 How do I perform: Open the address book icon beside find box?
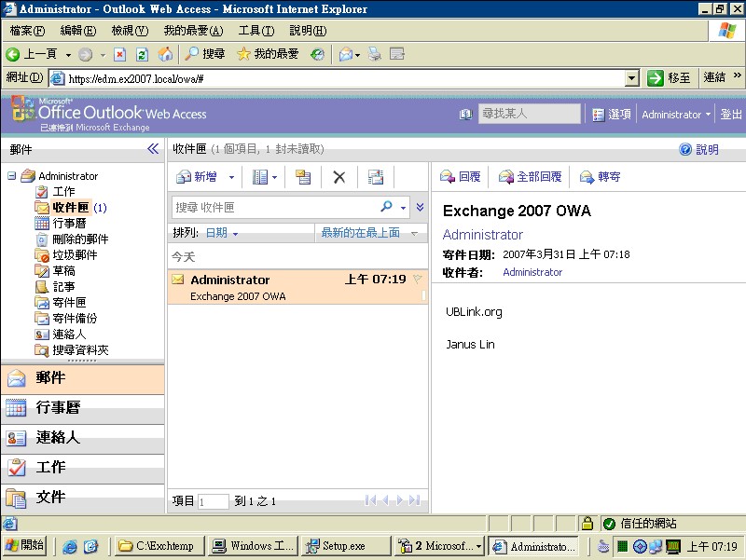coord(466,115)
